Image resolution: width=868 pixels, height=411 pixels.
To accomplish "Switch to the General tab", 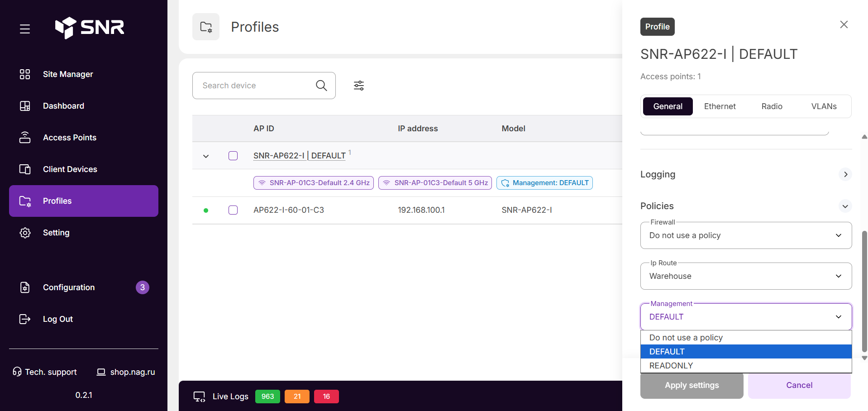I will point(668,106).
